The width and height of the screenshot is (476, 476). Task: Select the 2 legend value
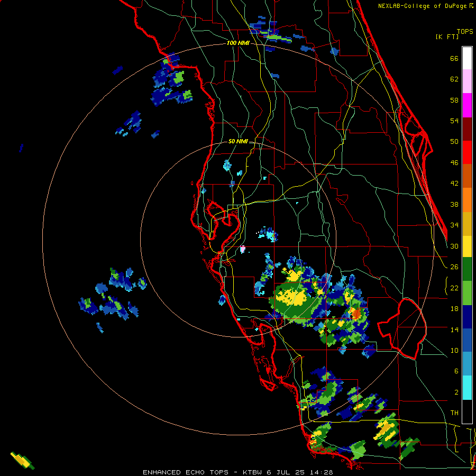click(456, 392)
